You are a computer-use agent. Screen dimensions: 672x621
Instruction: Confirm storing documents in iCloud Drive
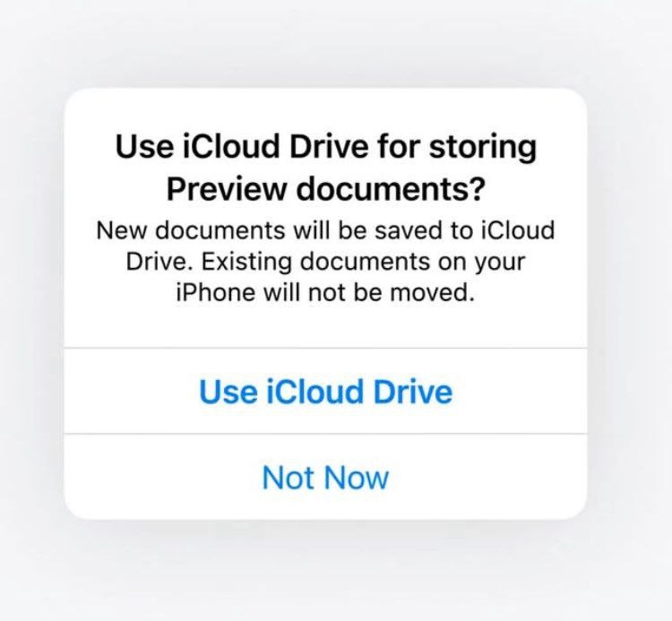point(325,391)
